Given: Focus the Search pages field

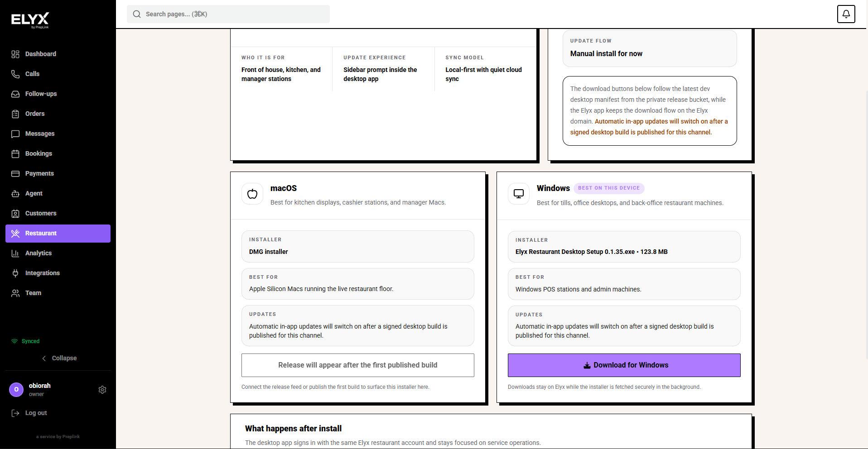Looking at the screenshot, I should (228, 14).
